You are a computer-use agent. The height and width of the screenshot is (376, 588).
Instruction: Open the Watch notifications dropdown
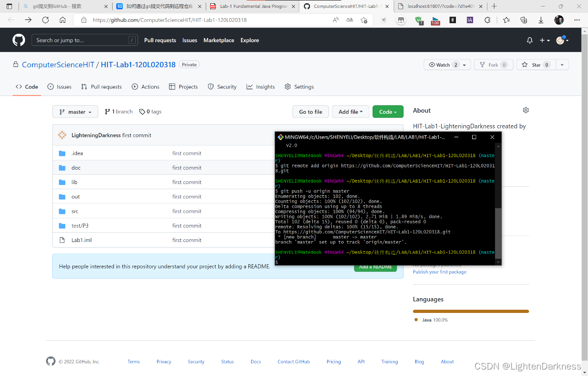pos(447,65)
